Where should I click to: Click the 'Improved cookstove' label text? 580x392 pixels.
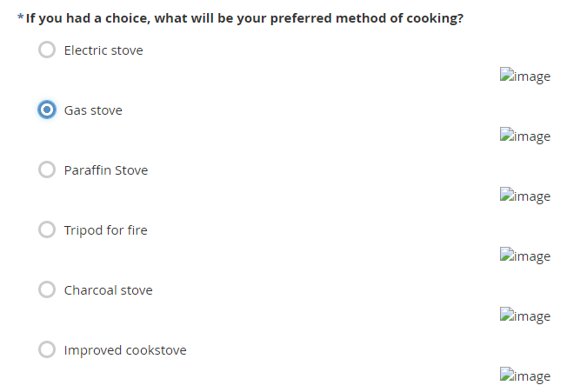125,350
